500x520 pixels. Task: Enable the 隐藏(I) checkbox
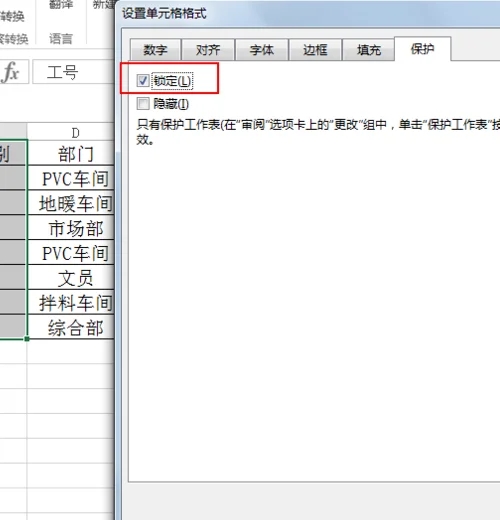143,104
